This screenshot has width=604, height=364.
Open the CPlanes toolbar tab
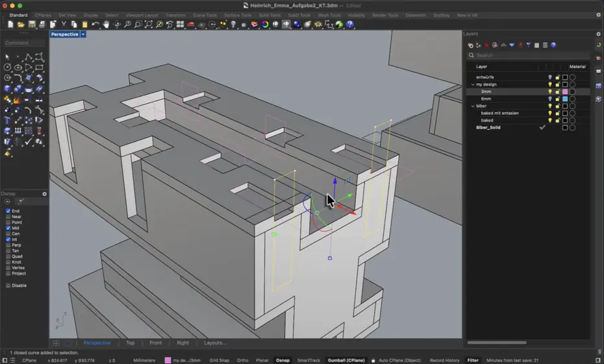43,15
